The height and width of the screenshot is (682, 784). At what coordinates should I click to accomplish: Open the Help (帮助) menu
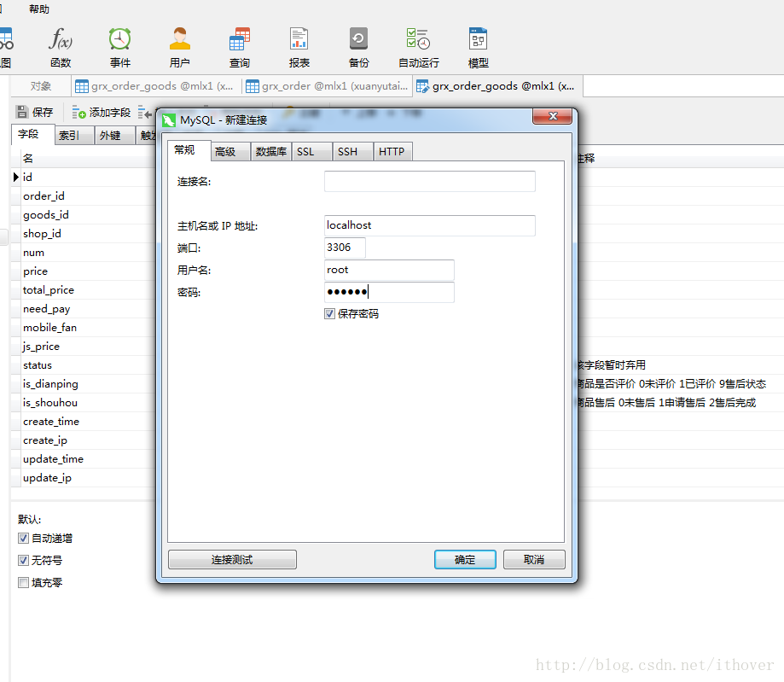[39, 9]
